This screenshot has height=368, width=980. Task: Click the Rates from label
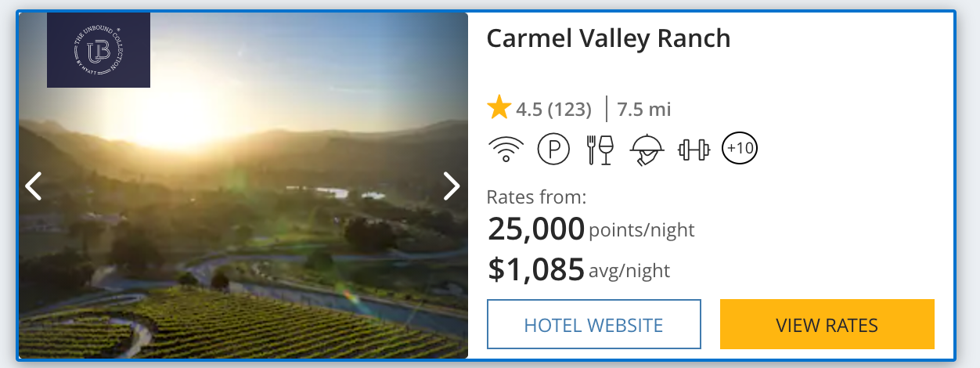(536, 197)
